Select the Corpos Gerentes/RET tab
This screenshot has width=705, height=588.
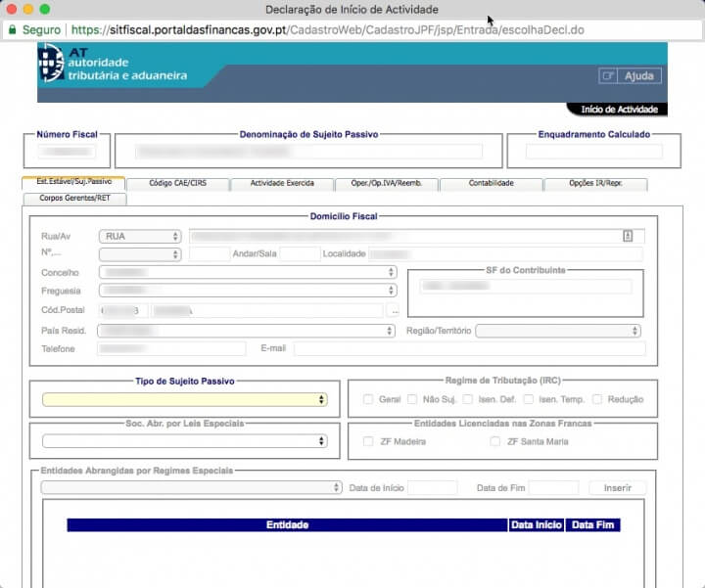click(x=74, y=198)
